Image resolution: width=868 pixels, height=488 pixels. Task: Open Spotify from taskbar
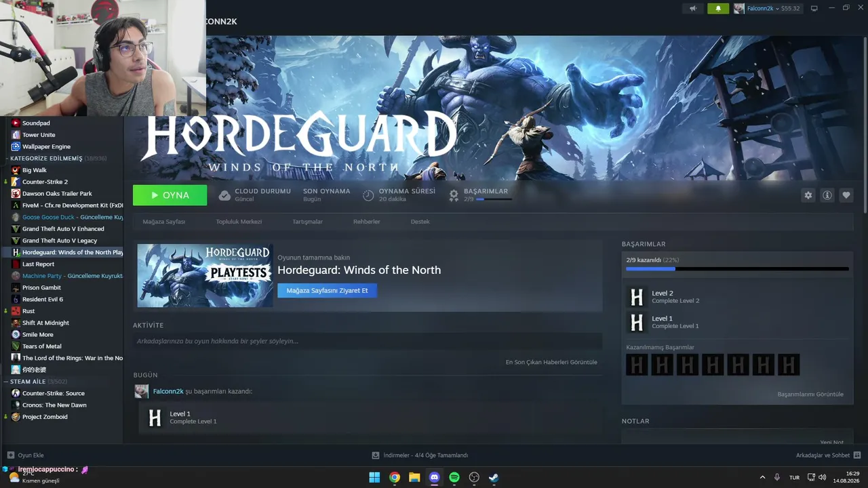click(454, 477)
